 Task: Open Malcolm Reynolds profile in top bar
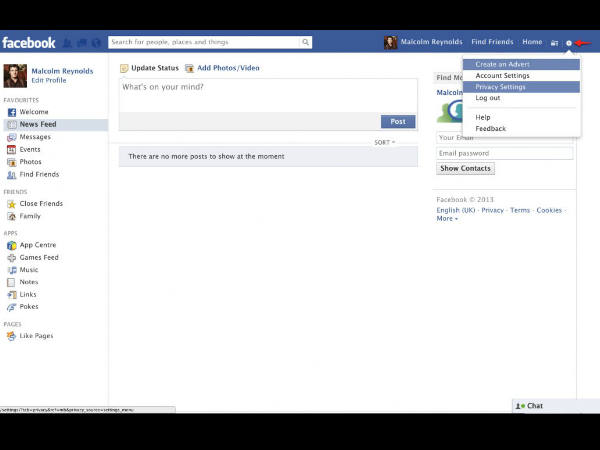432,42
